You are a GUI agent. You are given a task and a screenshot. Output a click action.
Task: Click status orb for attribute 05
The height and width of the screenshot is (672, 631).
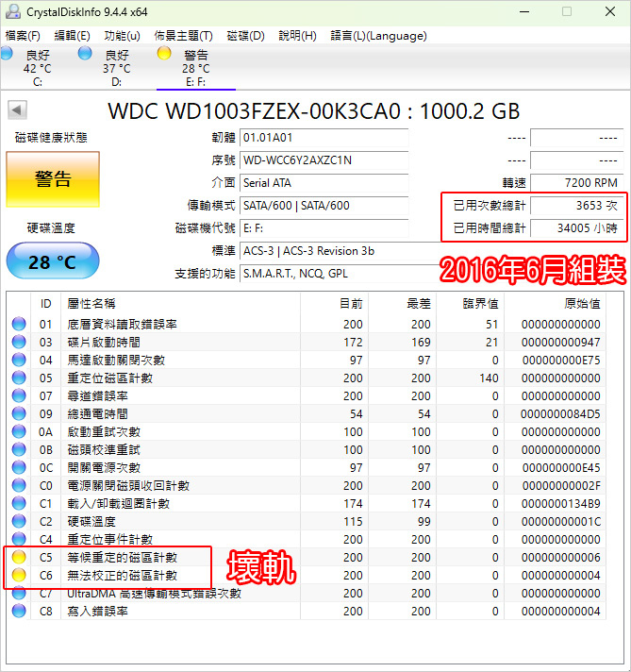pos(19,378)
